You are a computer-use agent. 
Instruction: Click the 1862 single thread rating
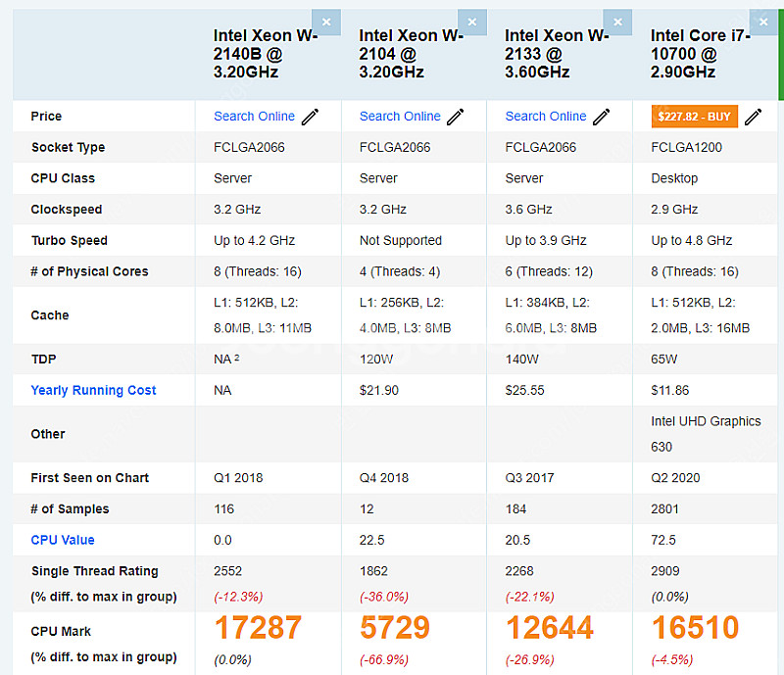[x=373, y=571]
